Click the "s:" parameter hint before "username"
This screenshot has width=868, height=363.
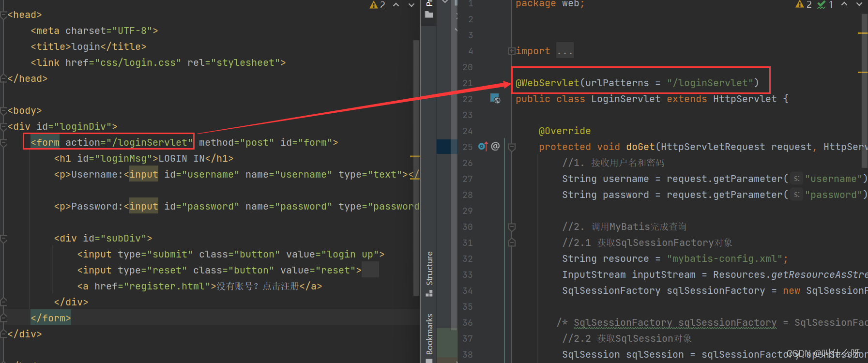point(796,179)
